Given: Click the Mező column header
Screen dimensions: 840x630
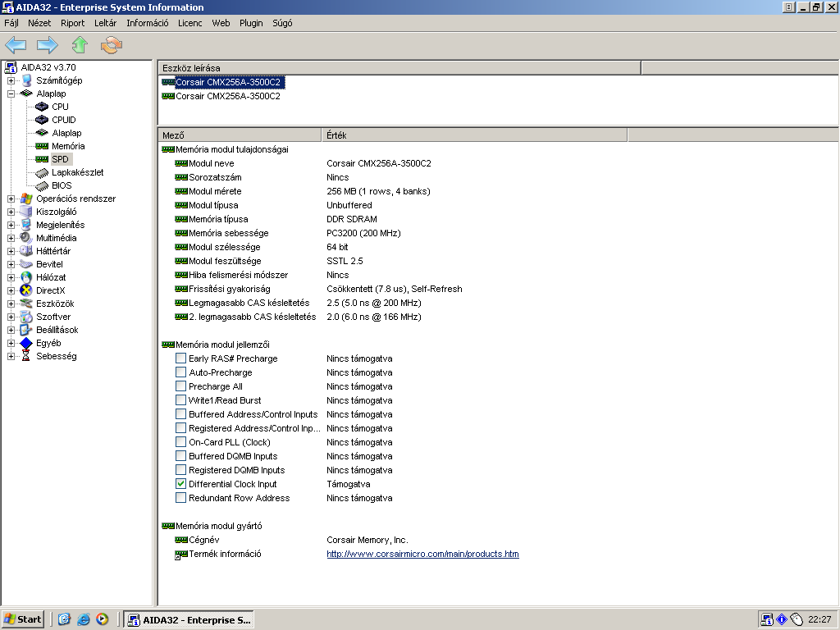Looking at the screenshot, I should (240, 135).
